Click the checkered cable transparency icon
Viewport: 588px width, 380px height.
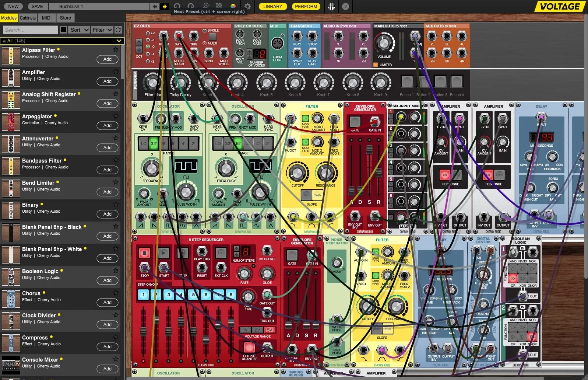coord(219,6)
